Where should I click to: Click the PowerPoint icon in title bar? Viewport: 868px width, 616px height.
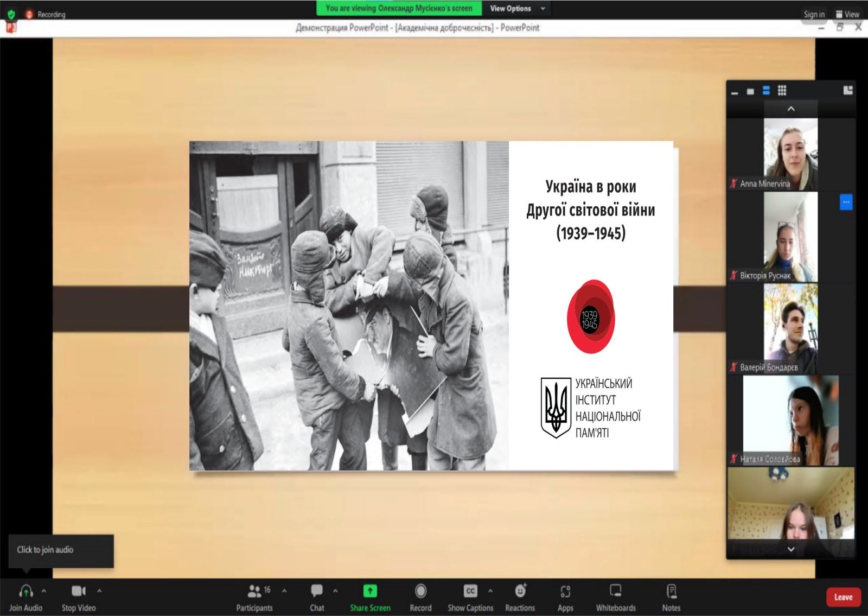pos(11,27)
